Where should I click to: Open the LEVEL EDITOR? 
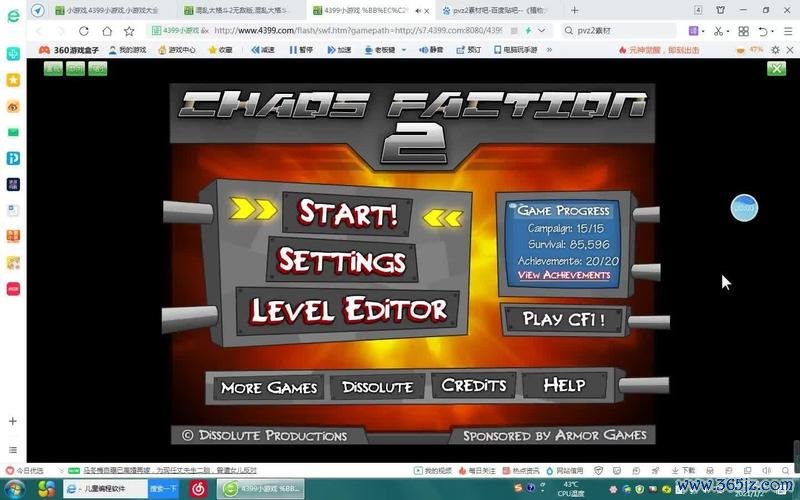click(348, 310)
